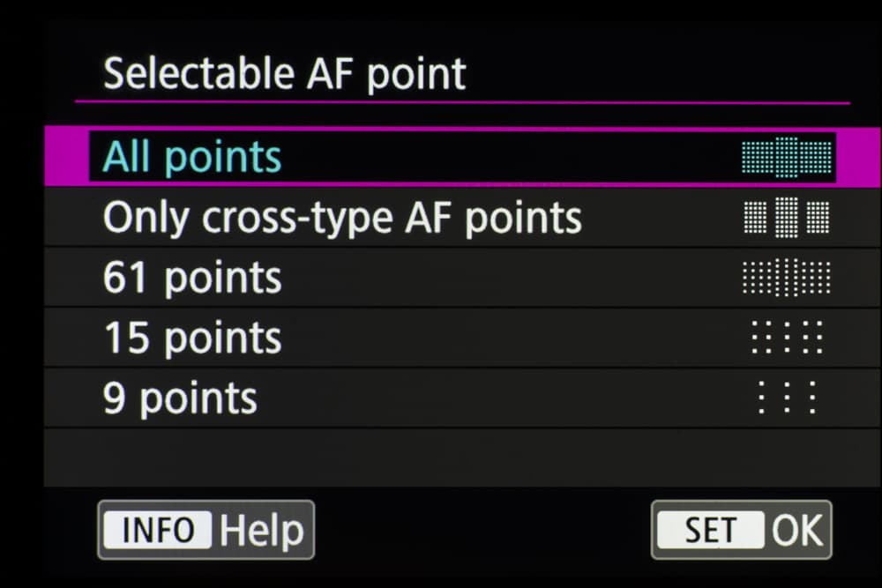The height and width of the screenshot is (588, 882).
Task: Click the cross-type AF points pattern icon
Action: (787, 218)
